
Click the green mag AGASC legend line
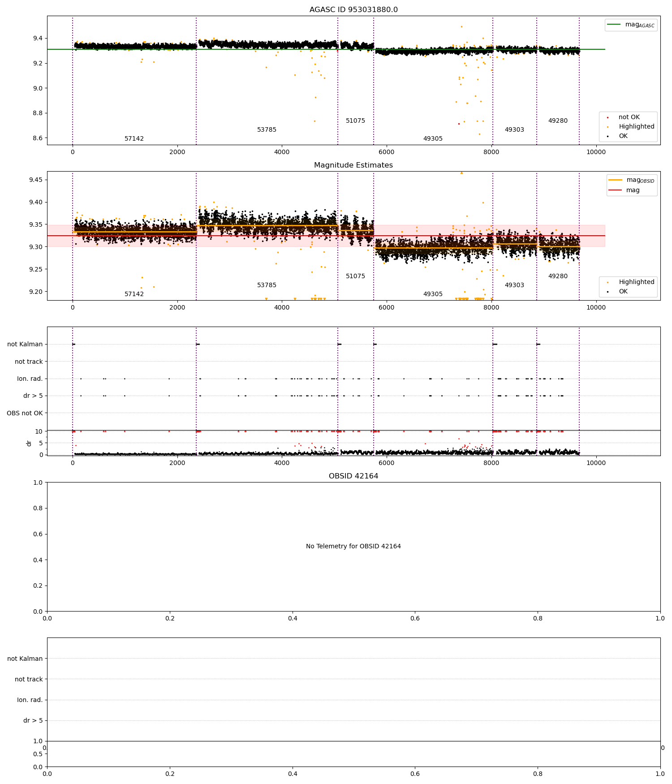tap(614, 25)
